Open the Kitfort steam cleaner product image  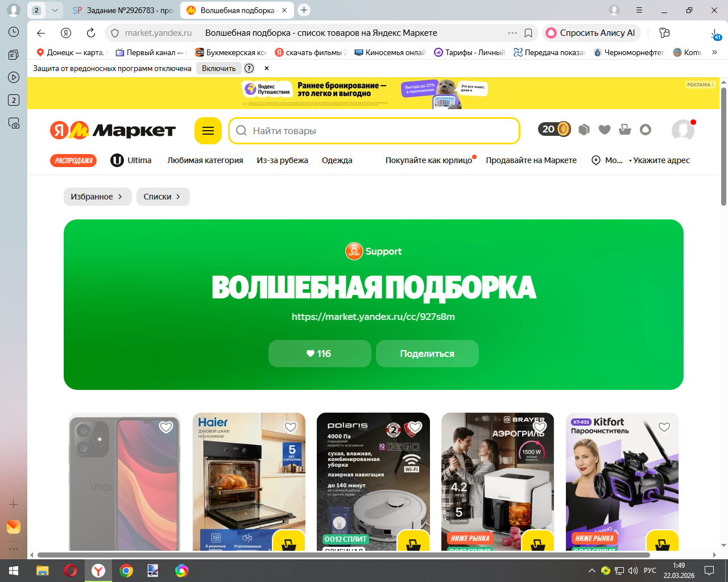(622, 481)
